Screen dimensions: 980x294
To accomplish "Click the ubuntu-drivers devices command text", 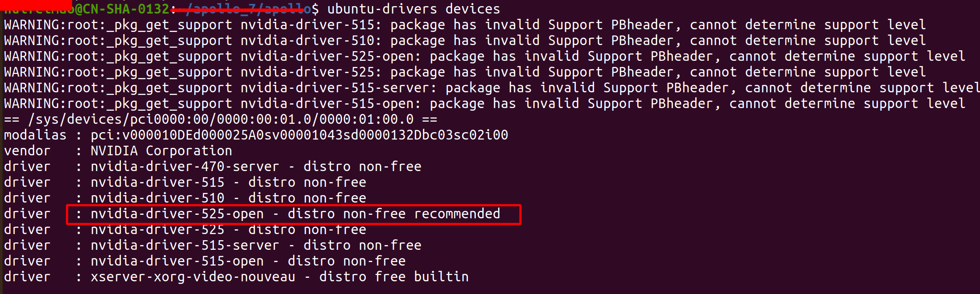I will coord(414,9).
